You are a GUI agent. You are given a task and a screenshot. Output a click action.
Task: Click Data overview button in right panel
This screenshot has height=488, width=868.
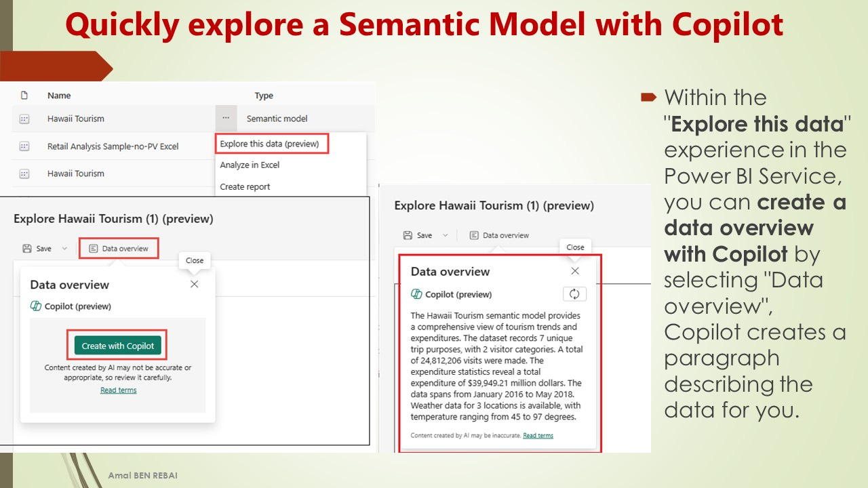click(x=499, y=235)
